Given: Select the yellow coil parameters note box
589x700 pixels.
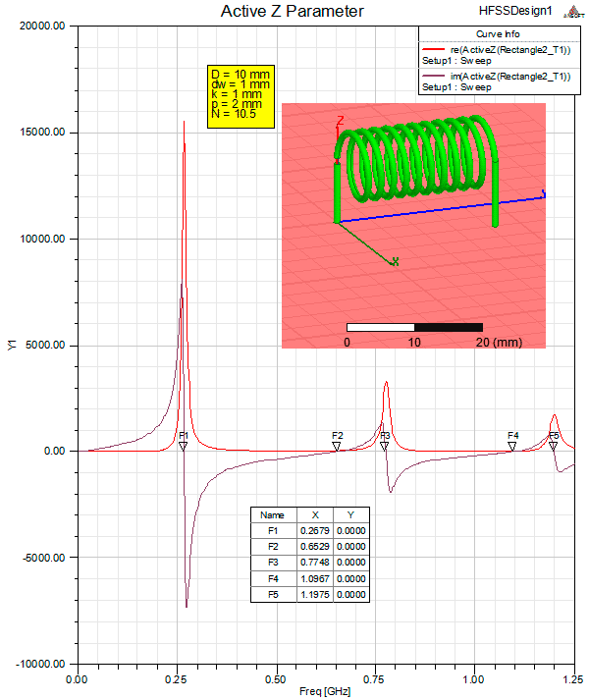Looking at the screenshot, I should (241, 96).
